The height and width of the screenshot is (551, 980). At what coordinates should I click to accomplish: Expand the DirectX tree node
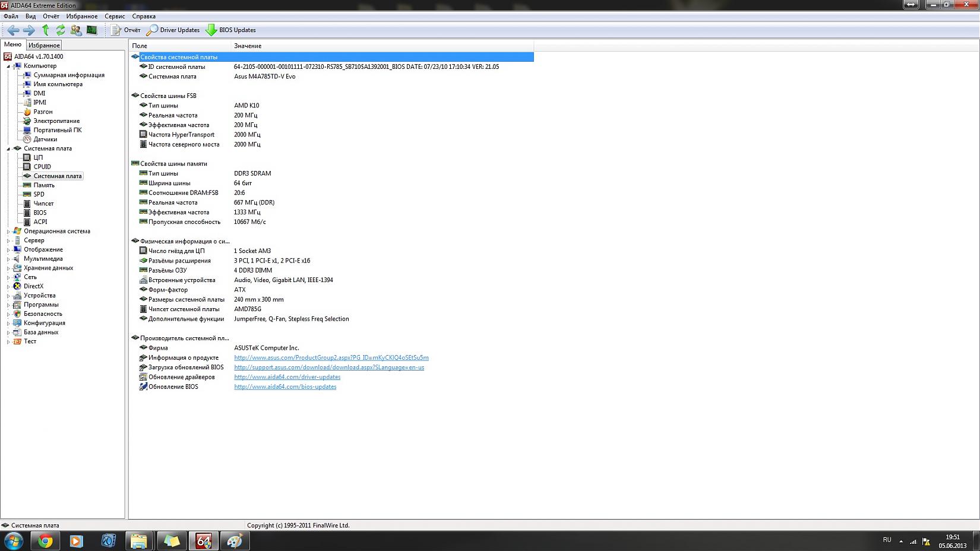(x=8, y=287)
